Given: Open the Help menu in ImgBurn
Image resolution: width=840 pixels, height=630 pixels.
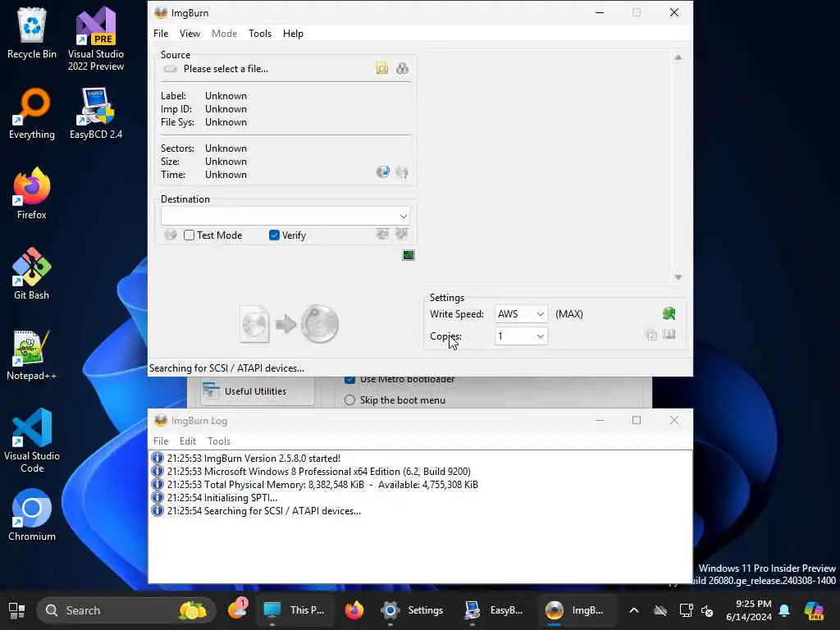Looking at the screenshot, I should [x=293, y=33].
